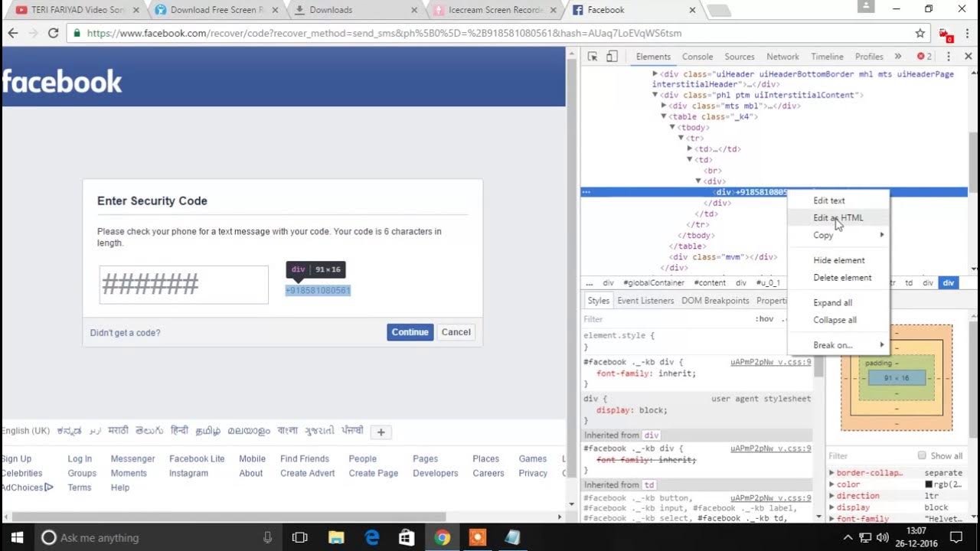The image size is (980, 551).
Task: Click the Styles Filter input field
Action: 666,319
